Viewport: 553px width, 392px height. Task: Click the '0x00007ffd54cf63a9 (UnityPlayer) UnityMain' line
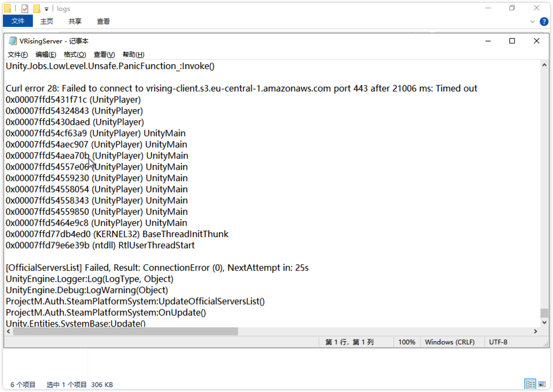pyautogui.click(x=96, y=133)
